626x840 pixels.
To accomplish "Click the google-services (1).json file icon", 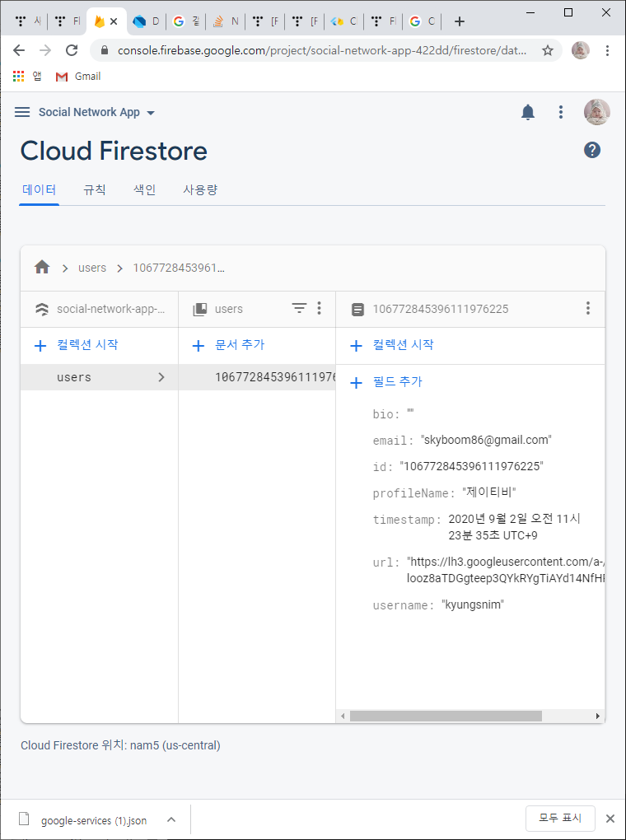I will (23, 819).
